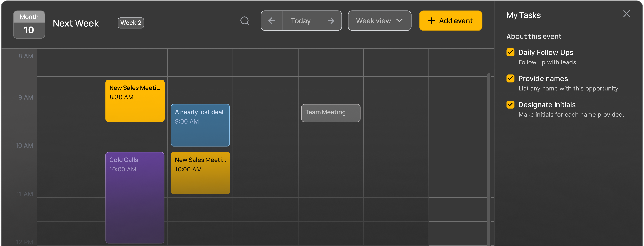Screen dimensions: 644x246
Task: Open the Week view dropdown
Action: point(379,21)
